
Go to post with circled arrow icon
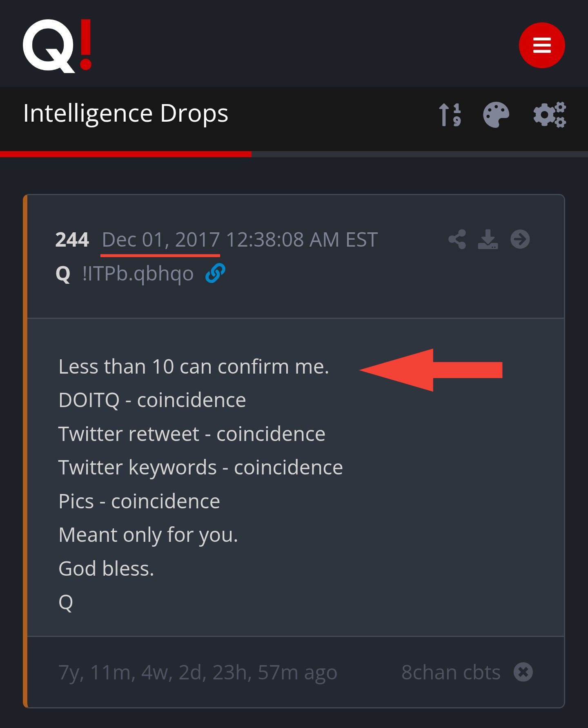pyautogui.click(x=520, y=239)
